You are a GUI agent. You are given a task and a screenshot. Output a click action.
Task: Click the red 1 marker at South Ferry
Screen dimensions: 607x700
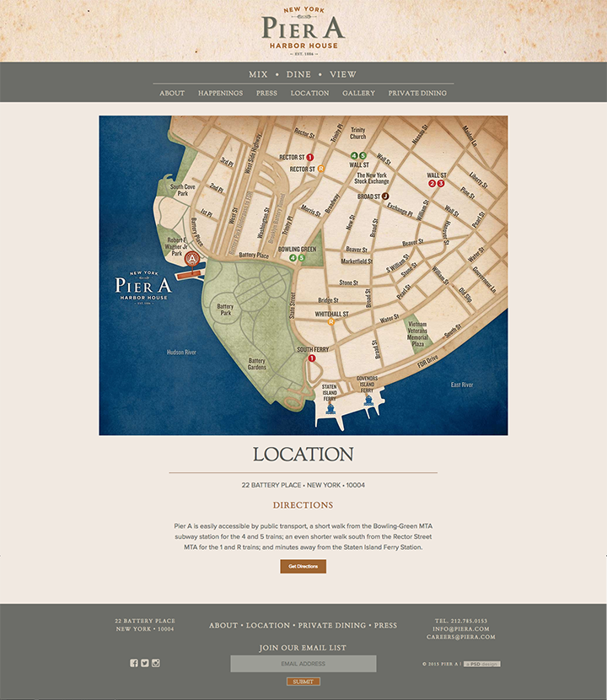[312, 358]
